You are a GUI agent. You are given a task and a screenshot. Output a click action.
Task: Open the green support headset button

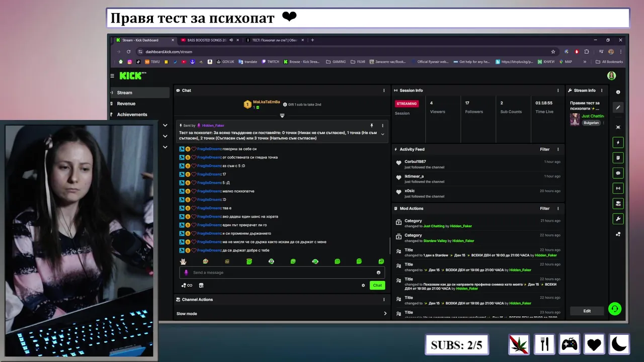(614, 309)
